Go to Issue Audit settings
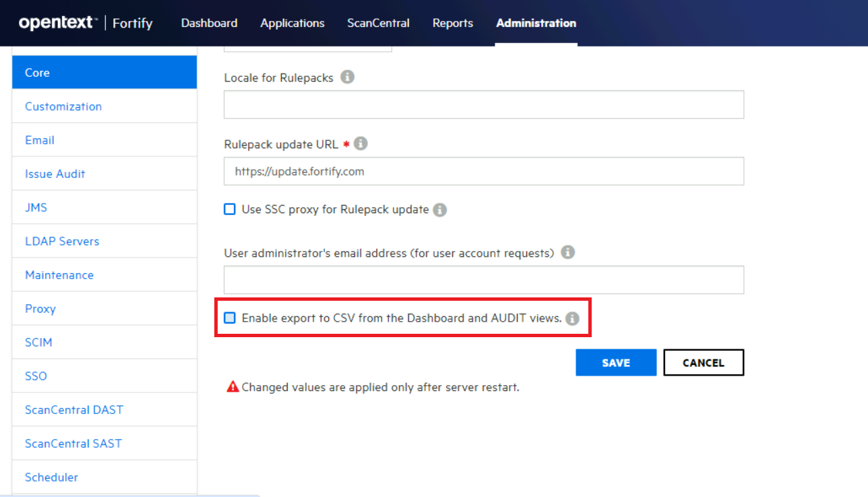 [104, 173]
